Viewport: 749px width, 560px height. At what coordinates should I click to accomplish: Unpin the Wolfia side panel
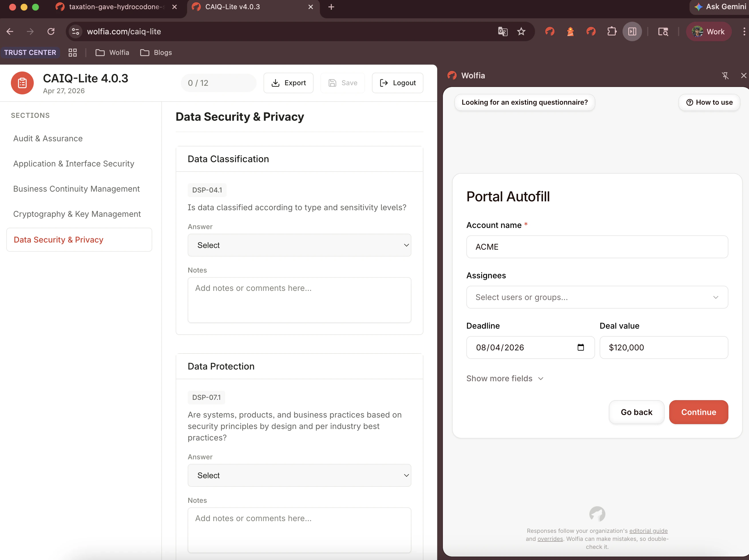click(725, 76)
